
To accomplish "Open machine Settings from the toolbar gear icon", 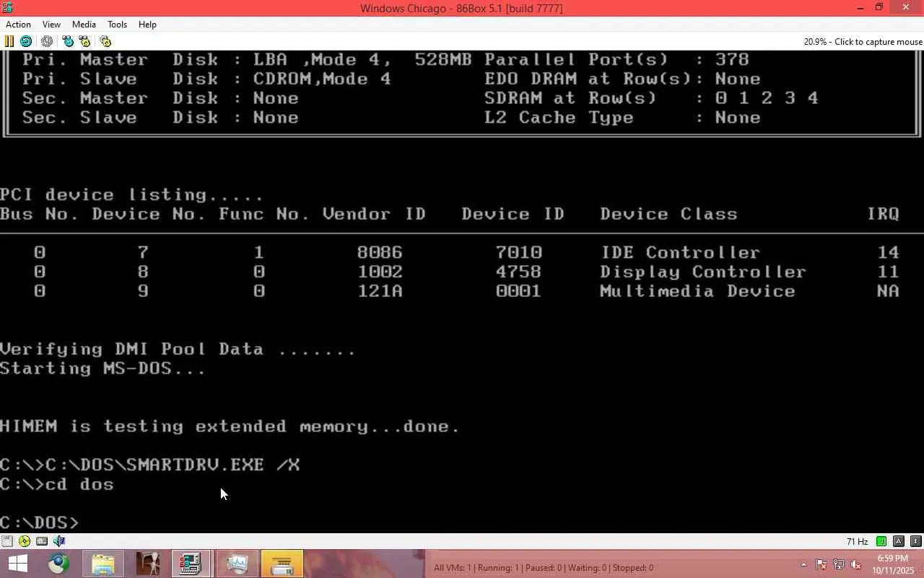I will click(105, 41).
